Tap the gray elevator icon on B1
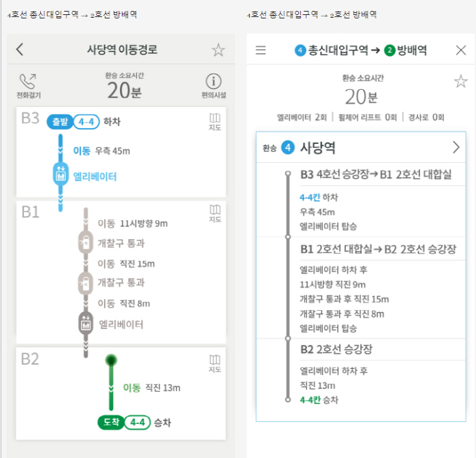Screen dimensions: 476x458 tap(85, 324)
